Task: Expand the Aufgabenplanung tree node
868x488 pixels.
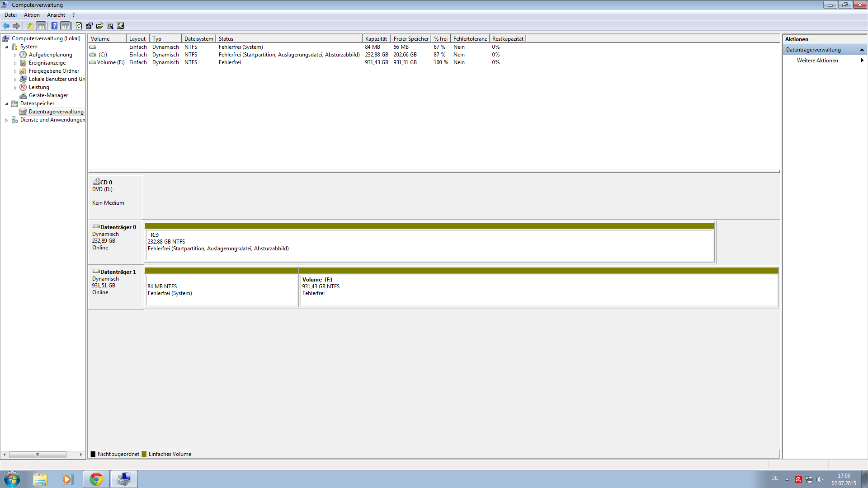Action: tap(15, 55)
